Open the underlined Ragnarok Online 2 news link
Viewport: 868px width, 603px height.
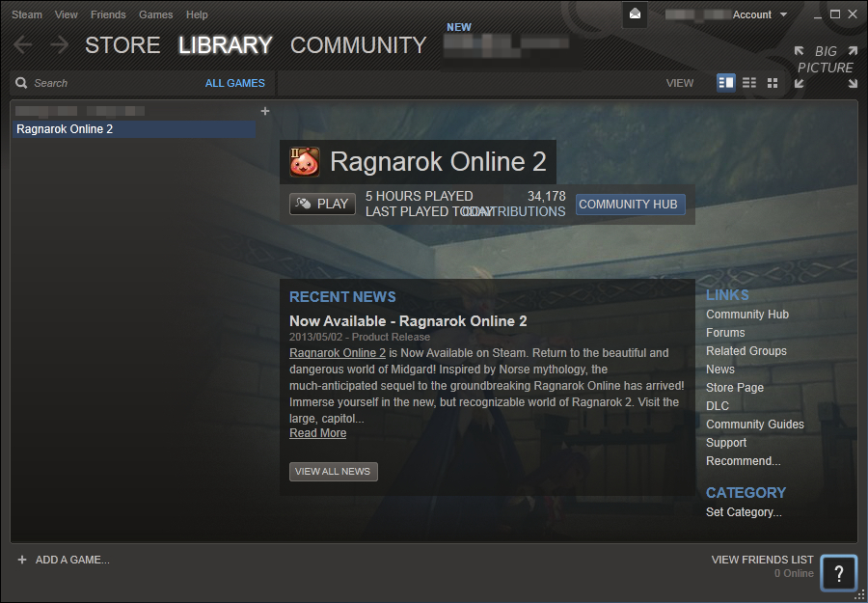pos(338,353)
